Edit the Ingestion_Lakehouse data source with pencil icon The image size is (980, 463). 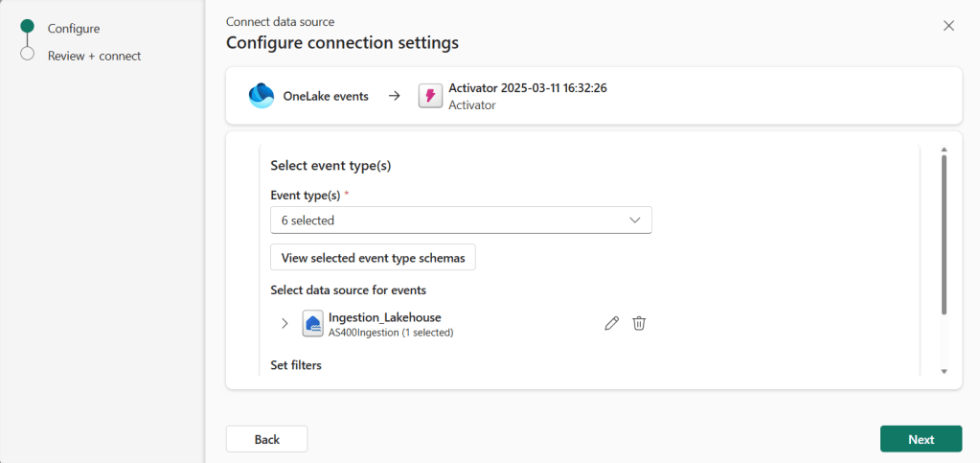(x=612, y=324)
